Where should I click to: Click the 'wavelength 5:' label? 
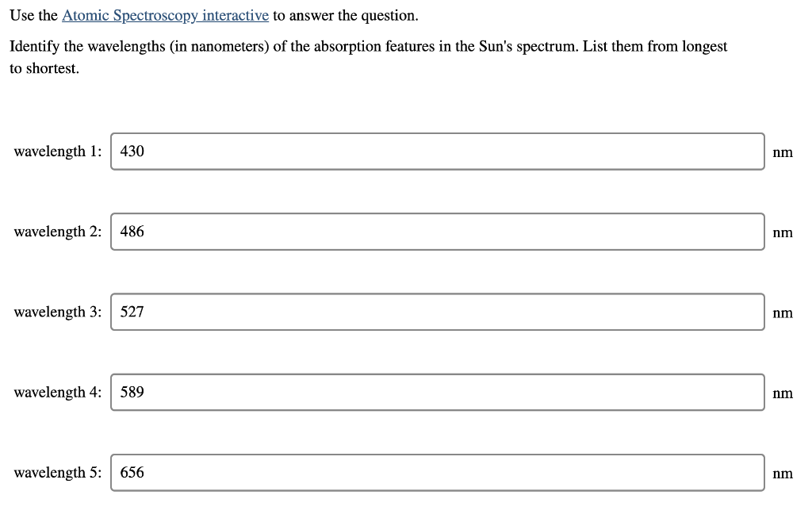[58, 472]
